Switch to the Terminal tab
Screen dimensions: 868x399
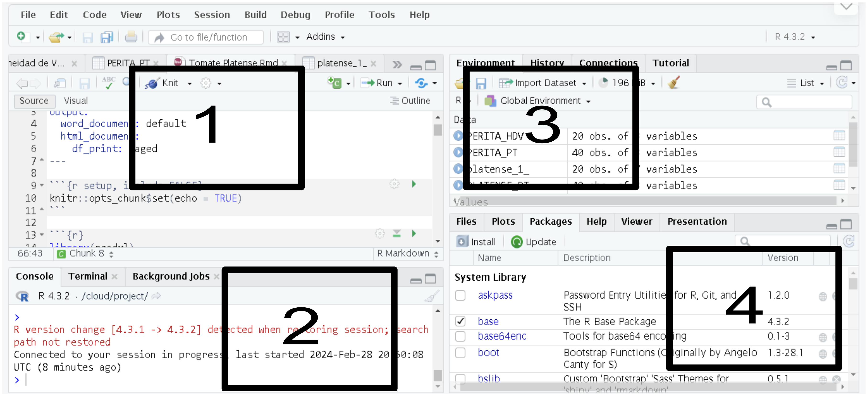coord(88,276)
